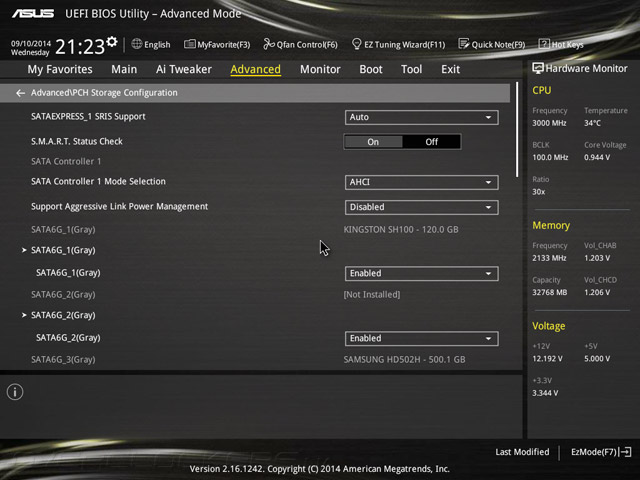Launch EZ Tuning Wizard(F11)
The height and width of the screenshot is (480, 640).
click(398, 44)
